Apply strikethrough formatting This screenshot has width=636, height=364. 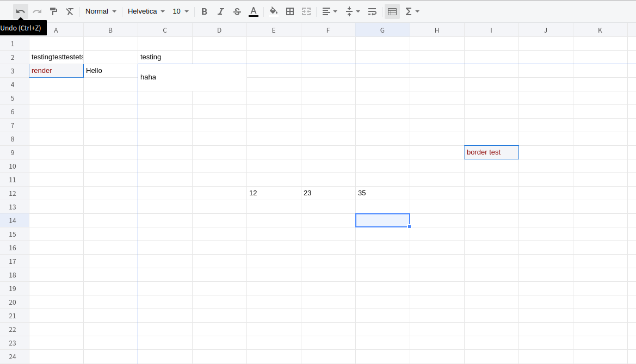(x=237, y=11)
